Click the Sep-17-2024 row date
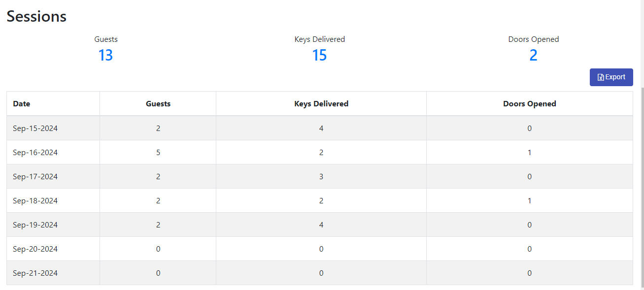The width and height of the screenshot is (644, 290). [x=35, y=177]
